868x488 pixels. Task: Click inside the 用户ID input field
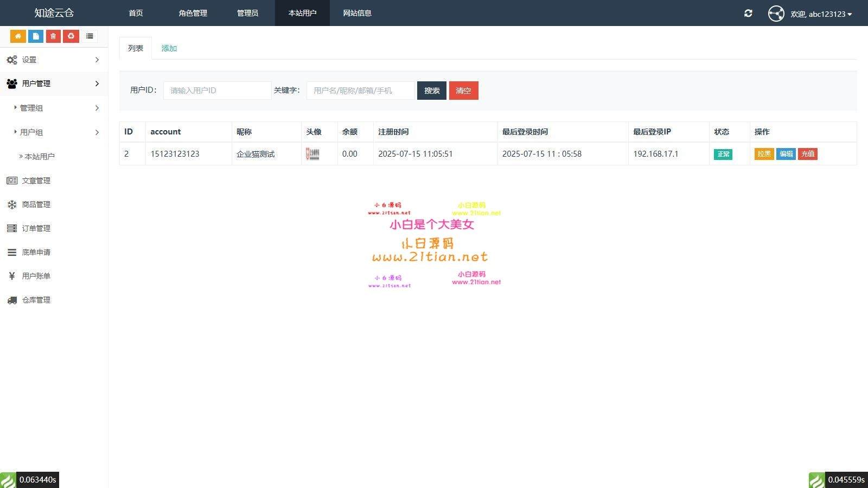pos(217,91)
